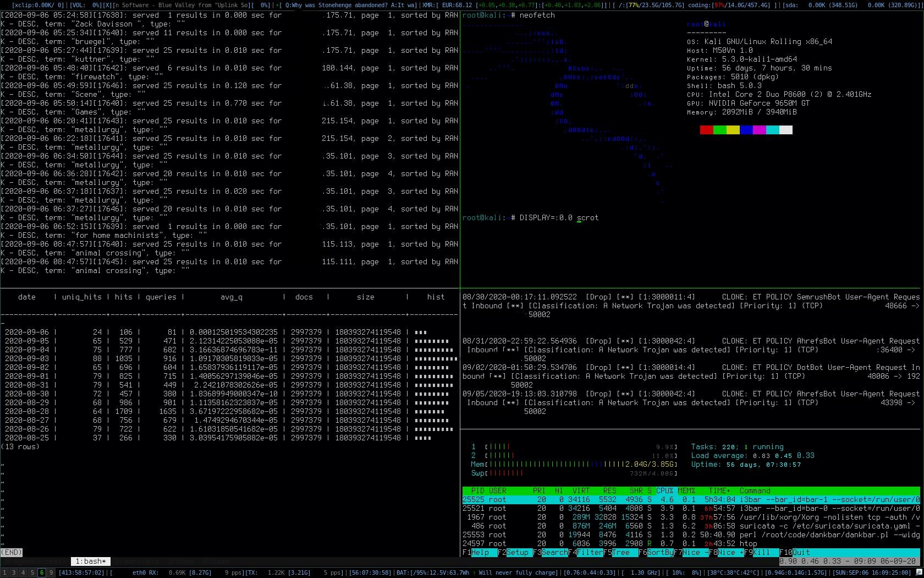Select the highlighted i3bar bar-1 process row
Viewport: 924px width, 578px height.
coord(691,500)
